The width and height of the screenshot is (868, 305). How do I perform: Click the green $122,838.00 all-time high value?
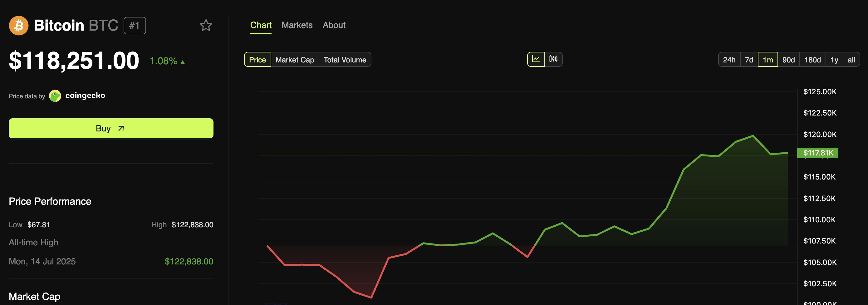coord(189,262)
